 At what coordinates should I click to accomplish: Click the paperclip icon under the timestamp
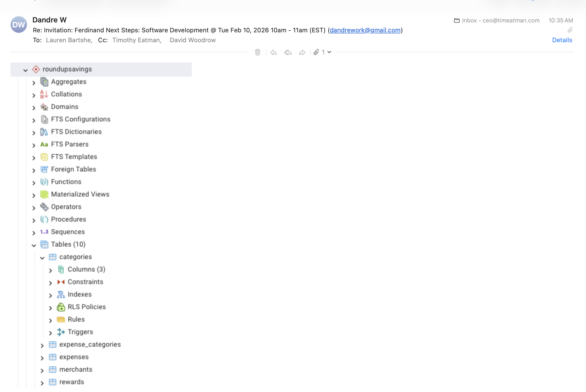click(570, 30)
